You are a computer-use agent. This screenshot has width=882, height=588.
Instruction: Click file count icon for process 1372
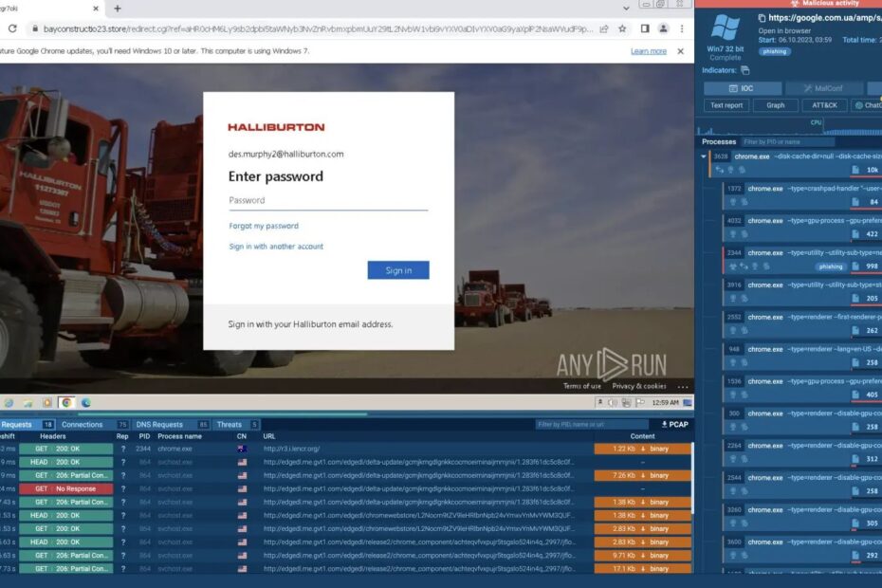855,202
